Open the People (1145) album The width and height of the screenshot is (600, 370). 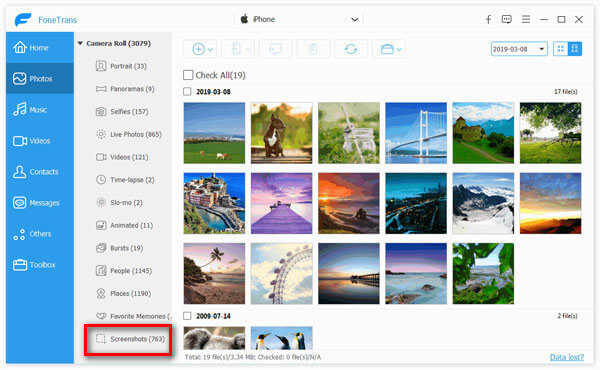[x=124, y=271]
